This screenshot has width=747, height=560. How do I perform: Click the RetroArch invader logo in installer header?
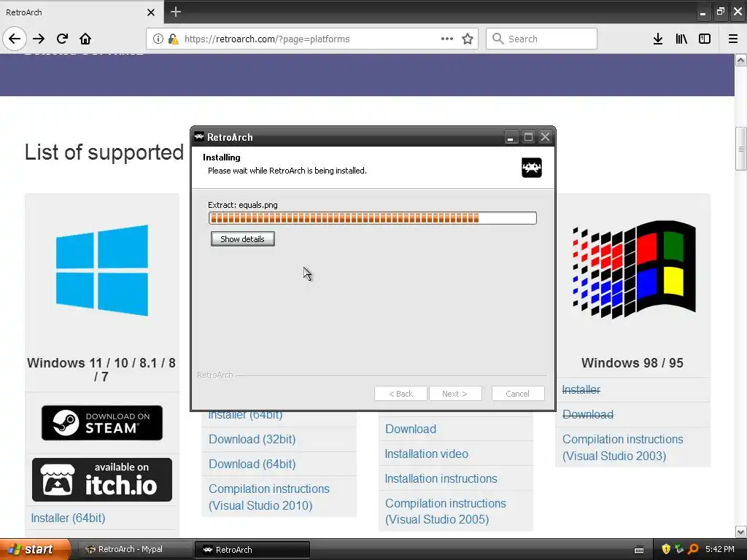532,168
